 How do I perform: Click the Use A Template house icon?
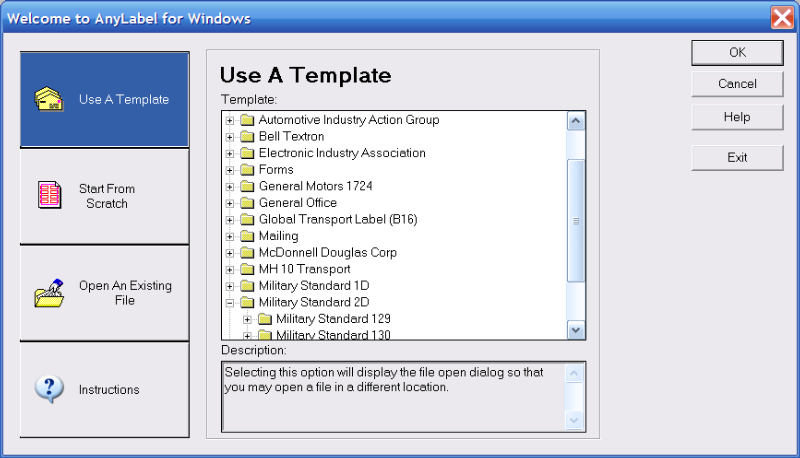coord(49,99)
